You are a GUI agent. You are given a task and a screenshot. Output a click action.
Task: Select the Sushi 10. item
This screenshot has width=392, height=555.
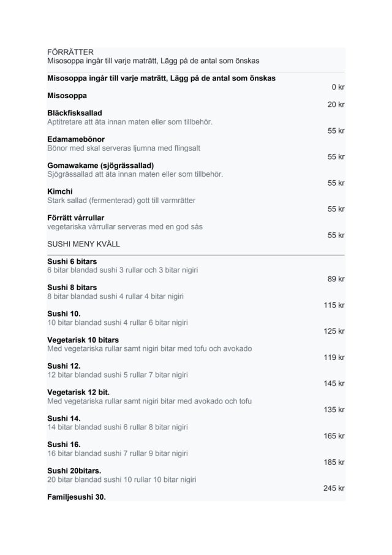(x=64, y=313)
